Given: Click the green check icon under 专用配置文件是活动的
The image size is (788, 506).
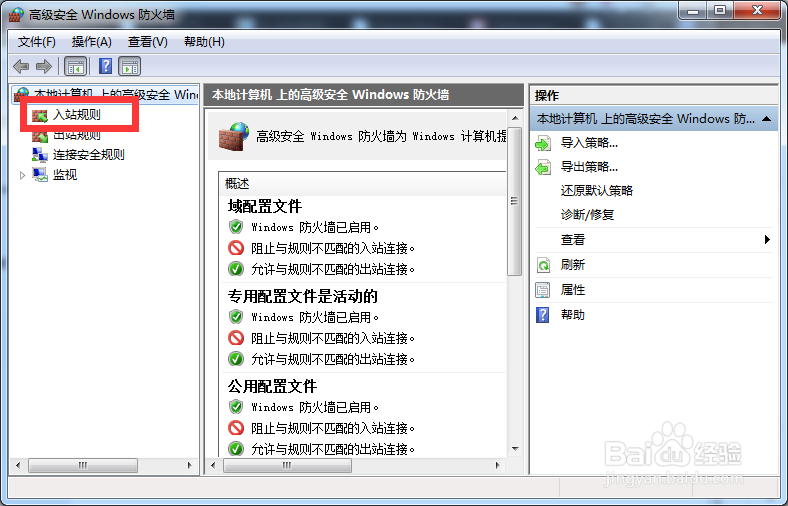Looking at the screenshot, I should [236, 359].
